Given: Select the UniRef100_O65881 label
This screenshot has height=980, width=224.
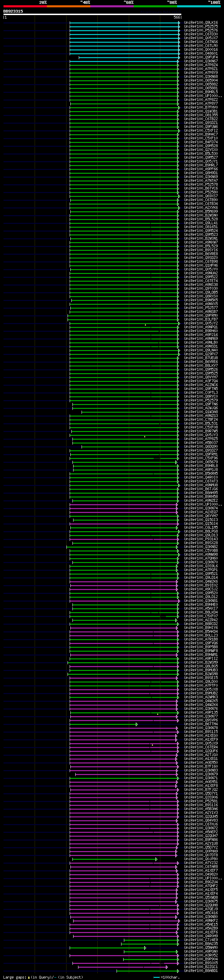Looking at the screenshot, I should coord(201,88).
